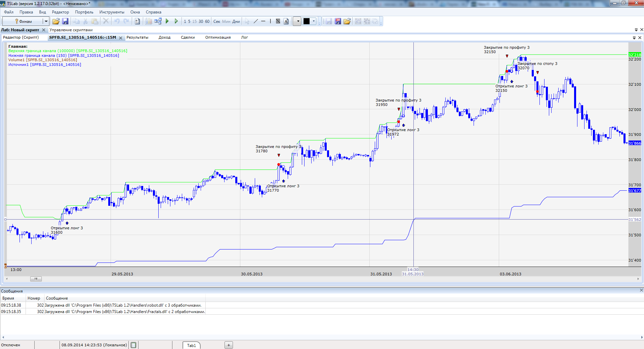This screenshot has height=349, width=644.
Task: Open the Правка menu
Action: tap(26, 12)
